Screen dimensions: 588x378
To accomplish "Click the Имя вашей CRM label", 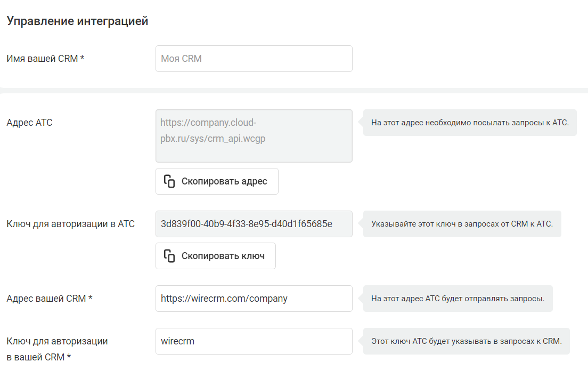I will (43, 59).
